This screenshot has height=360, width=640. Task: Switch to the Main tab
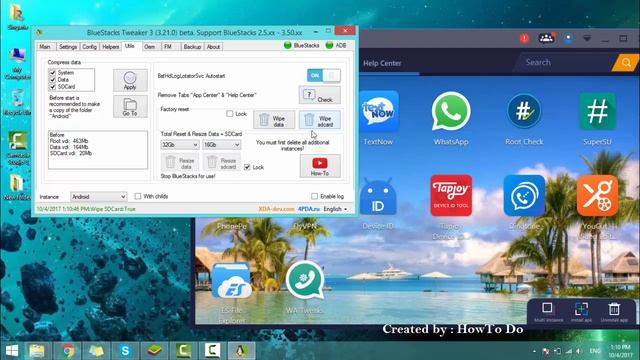tap(45, 47)
